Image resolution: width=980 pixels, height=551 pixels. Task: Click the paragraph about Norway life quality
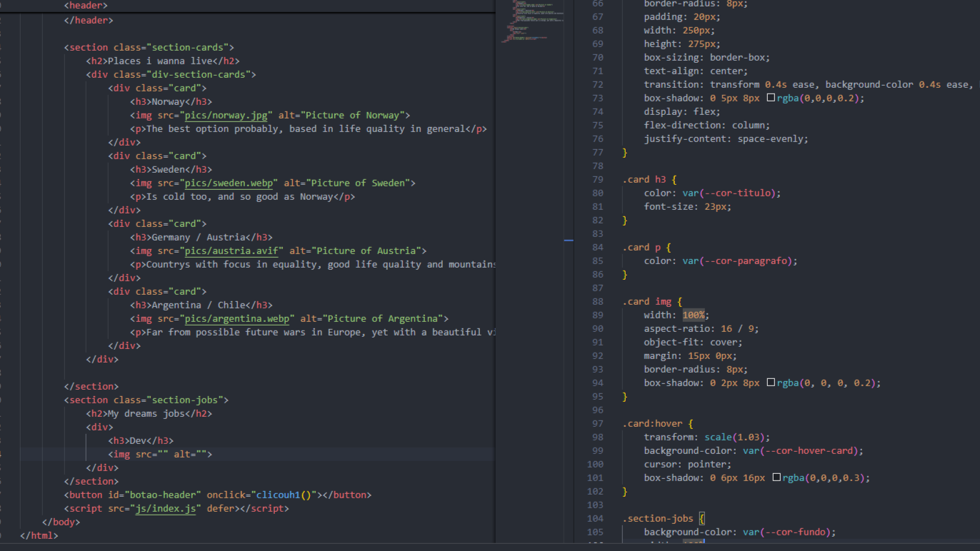306,128
